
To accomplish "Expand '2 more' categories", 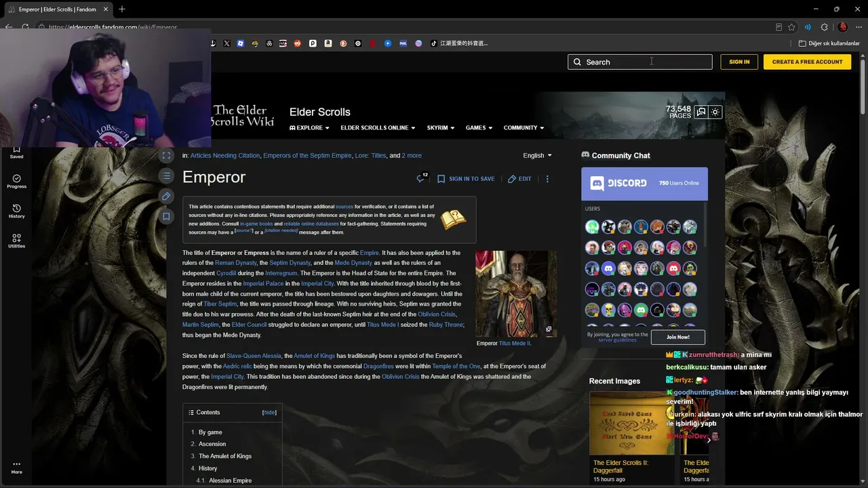I will tap(412, 155).
